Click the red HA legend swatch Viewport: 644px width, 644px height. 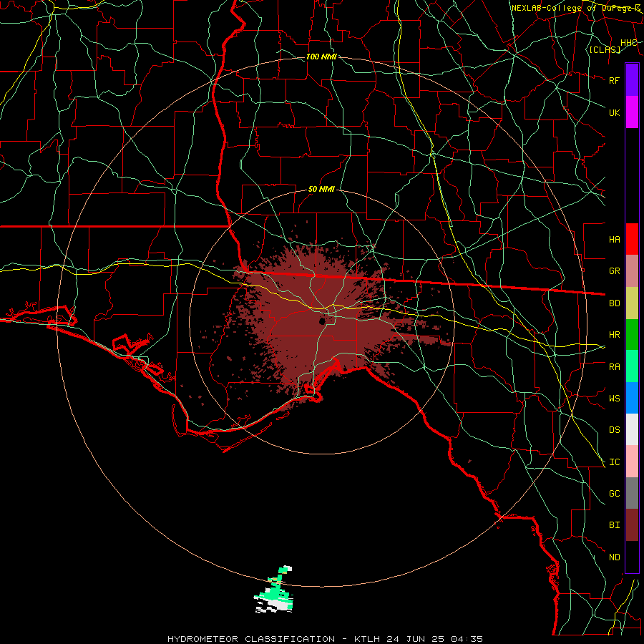click(632, 239)
